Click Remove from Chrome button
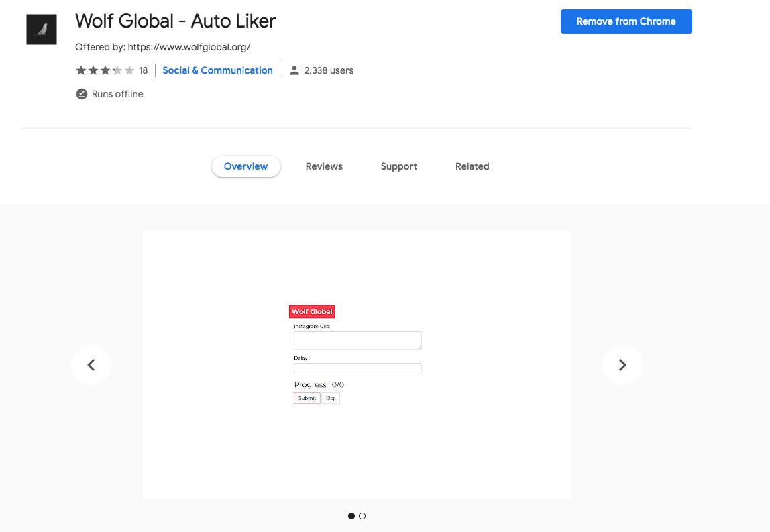 click(x=626, y=21)
